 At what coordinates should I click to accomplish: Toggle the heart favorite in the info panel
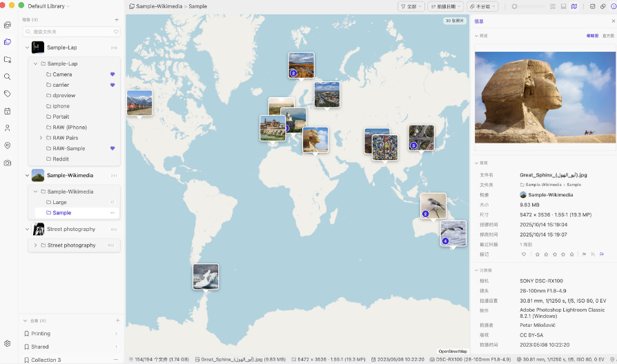click(524, 254)
